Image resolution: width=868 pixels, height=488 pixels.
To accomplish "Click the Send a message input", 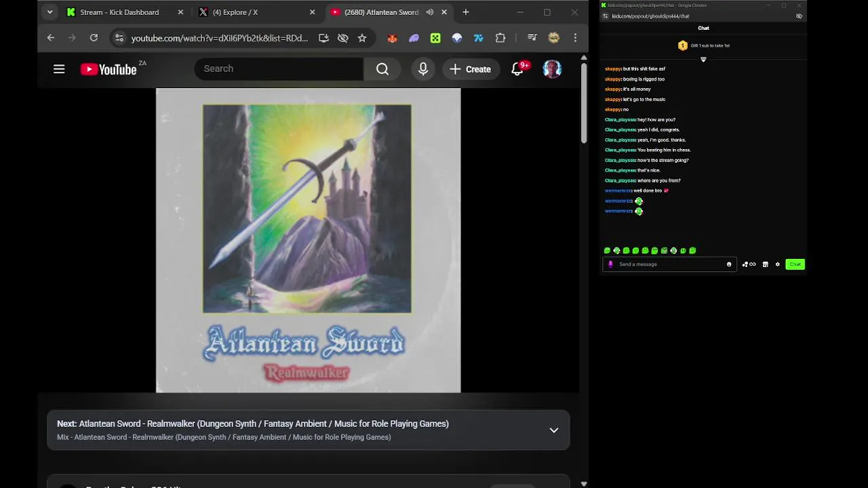I will 670,264.
